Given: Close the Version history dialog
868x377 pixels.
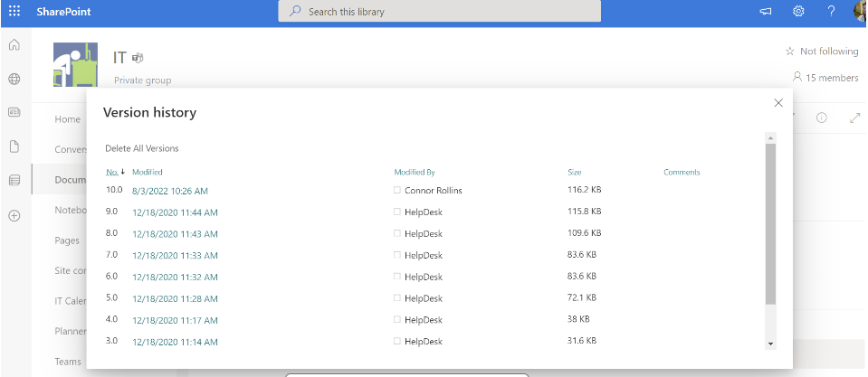Looking at the screenshot, I should pos(778,103).
